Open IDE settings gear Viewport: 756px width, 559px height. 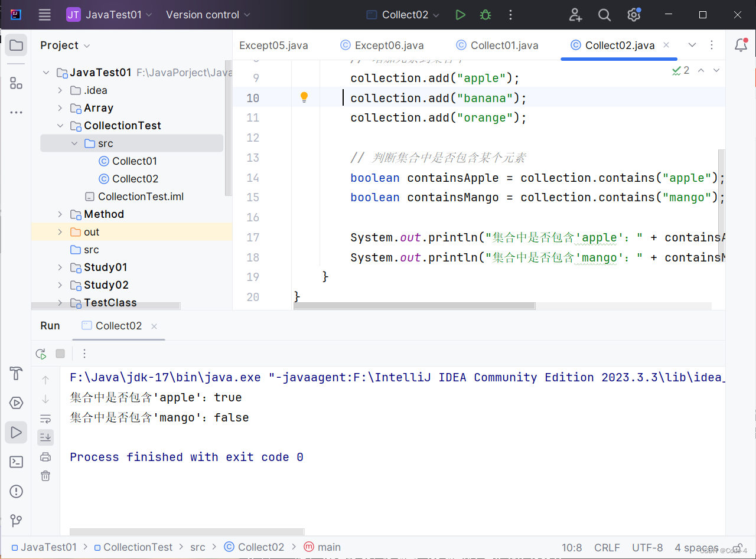click(x=634, y=15)
